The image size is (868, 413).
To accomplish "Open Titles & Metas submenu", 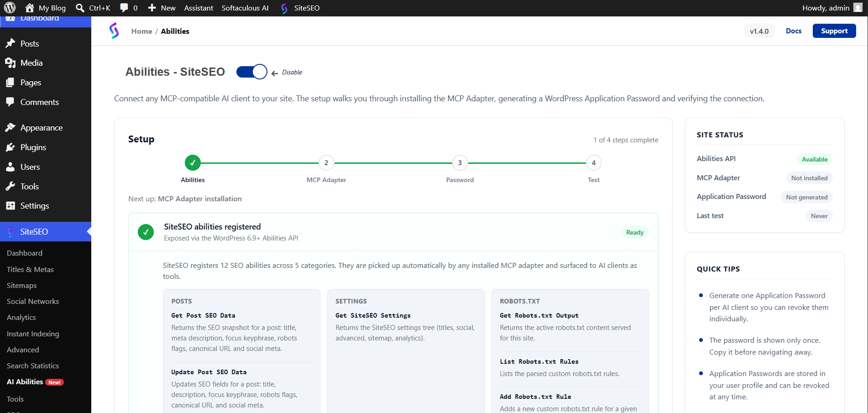I will pyautogui.click(x=30, y=269).
